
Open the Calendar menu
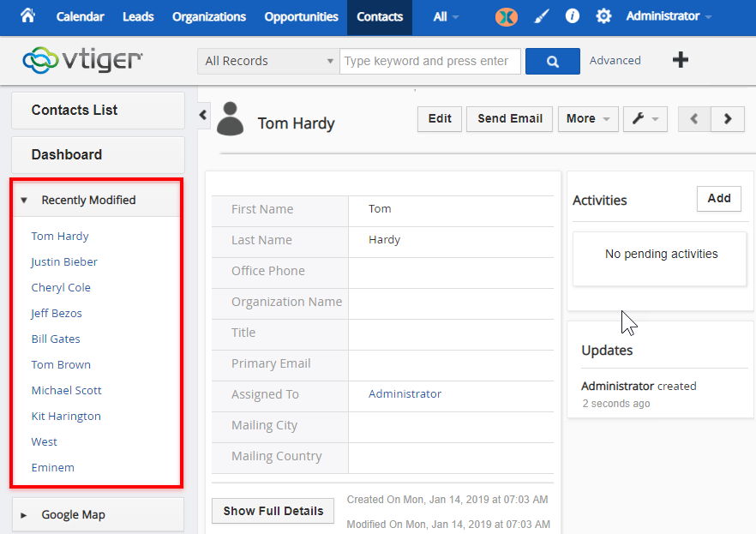80,17
